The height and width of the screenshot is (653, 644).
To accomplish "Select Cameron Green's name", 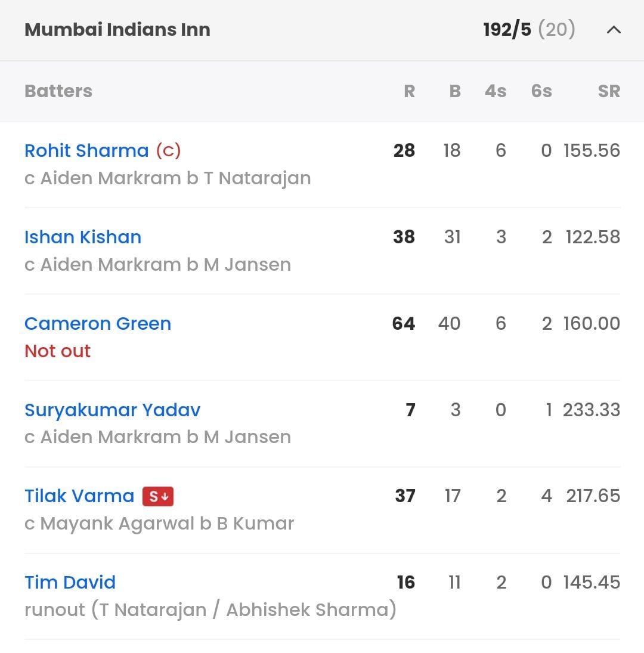I will tap(97, 323).
